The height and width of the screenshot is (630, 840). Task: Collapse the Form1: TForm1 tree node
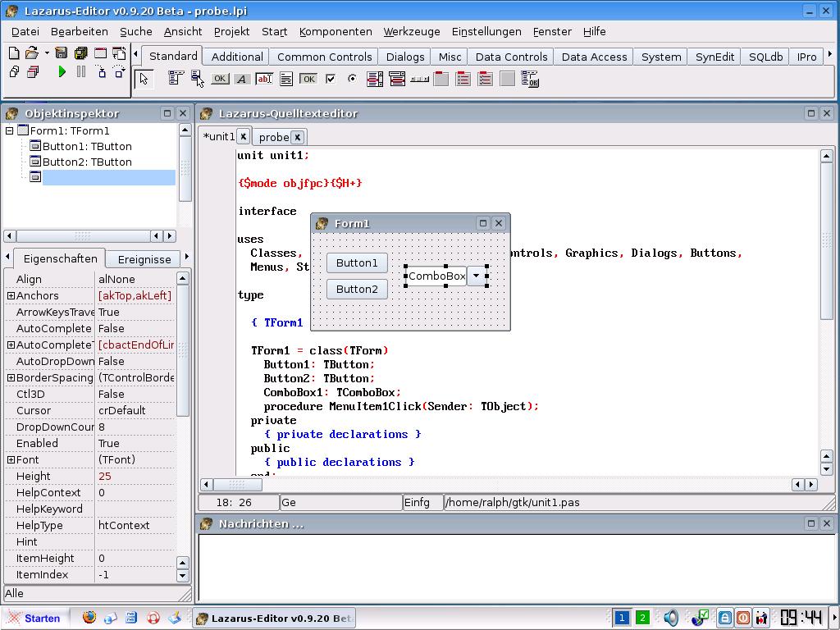coord(10,130)
